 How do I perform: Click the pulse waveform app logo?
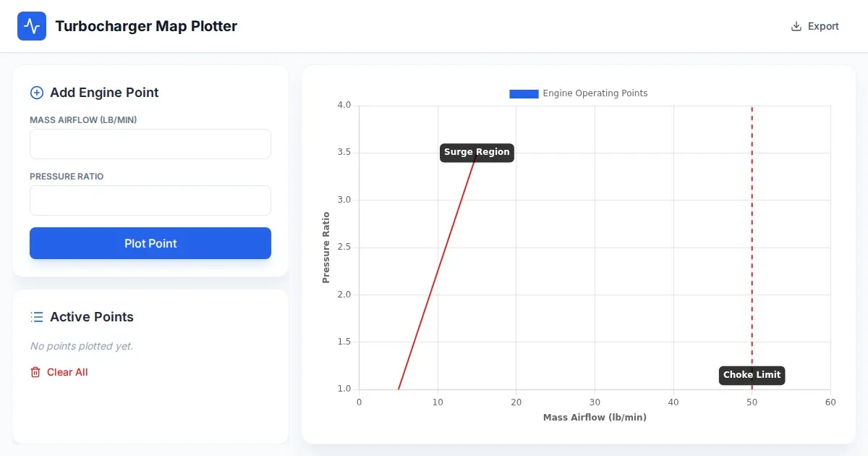[32, 26]
